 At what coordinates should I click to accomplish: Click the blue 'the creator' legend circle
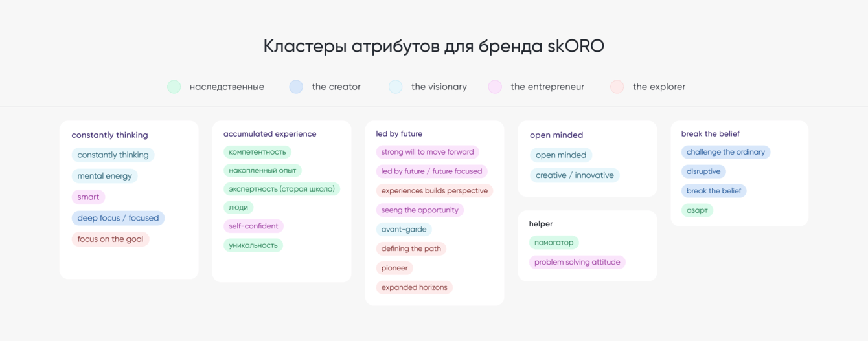296,87
